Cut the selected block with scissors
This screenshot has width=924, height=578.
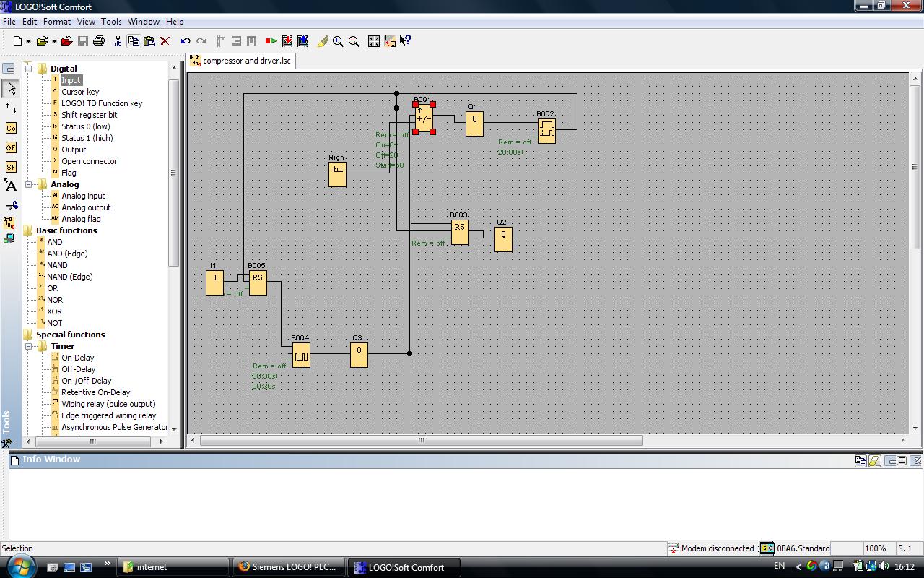click(118, 41)
